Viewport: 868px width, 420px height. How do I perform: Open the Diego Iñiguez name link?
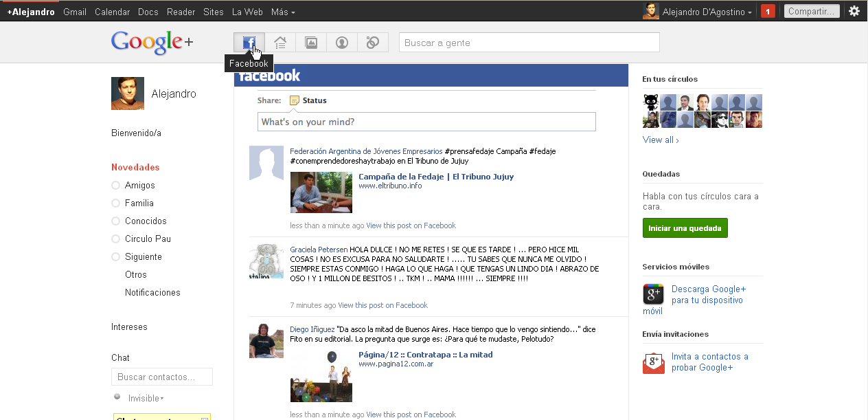tap(312, 329)
